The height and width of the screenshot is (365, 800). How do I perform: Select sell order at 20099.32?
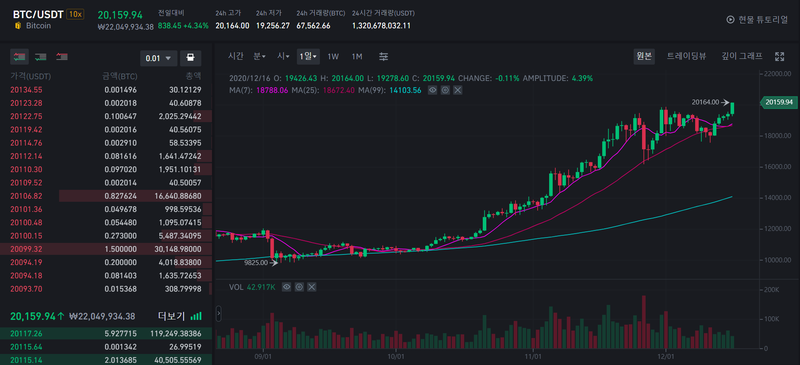106,249
